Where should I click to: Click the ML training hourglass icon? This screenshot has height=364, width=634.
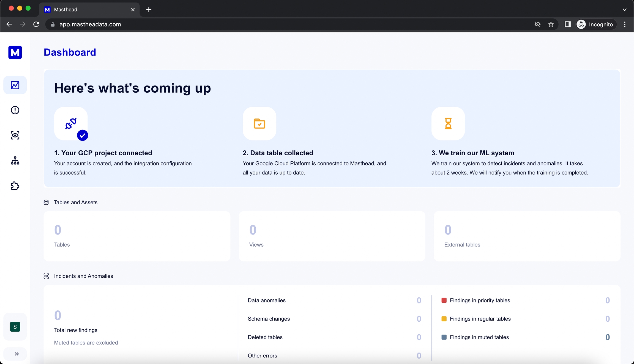pyautogui.click(x=448, y=124)
